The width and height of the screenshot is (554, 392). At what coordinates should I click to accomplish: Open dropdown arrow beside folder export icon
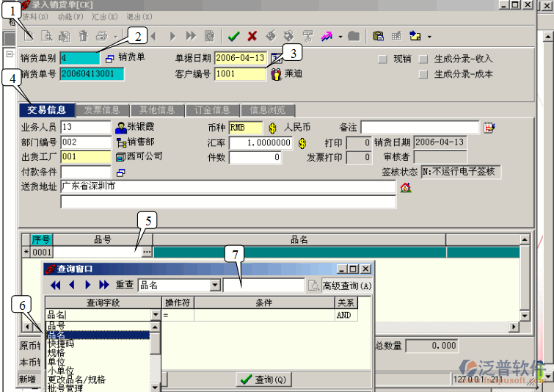(429, 37)
